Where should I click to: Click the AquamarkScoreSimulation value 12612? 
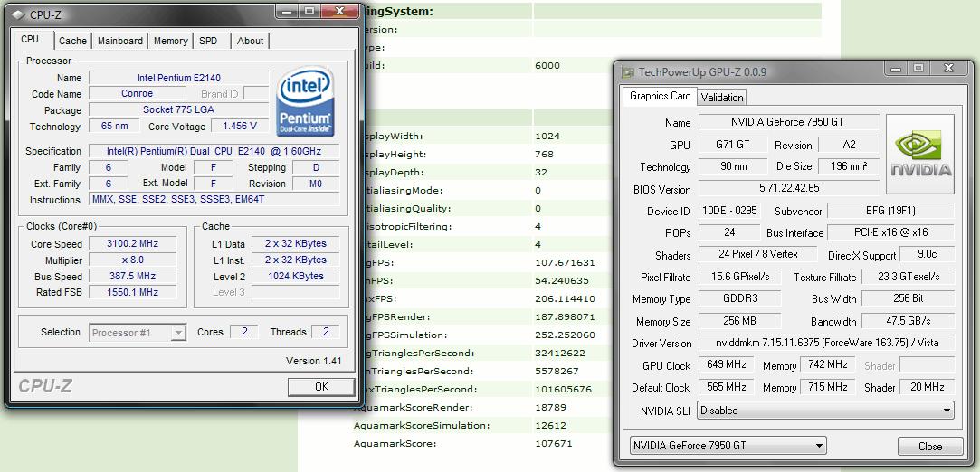tap(550, 425)
